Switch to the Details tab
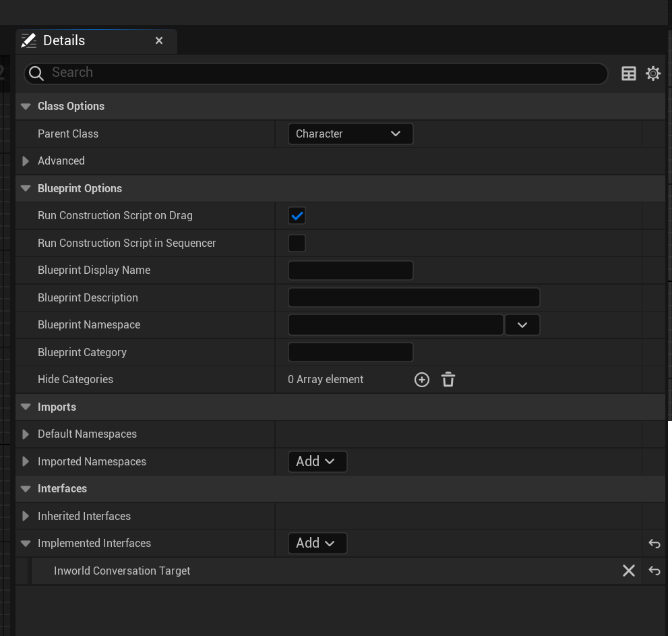 pos(96,41)
